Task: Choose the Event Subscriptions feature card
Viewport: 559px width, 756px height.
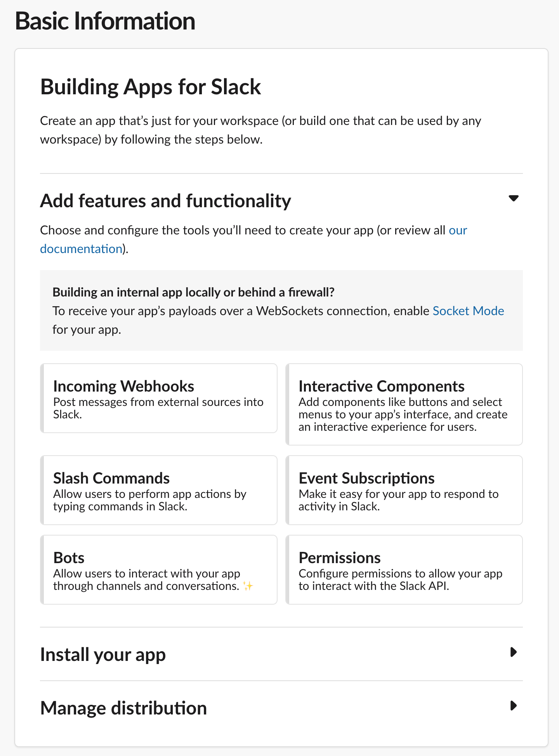Action: click(404, 490)
